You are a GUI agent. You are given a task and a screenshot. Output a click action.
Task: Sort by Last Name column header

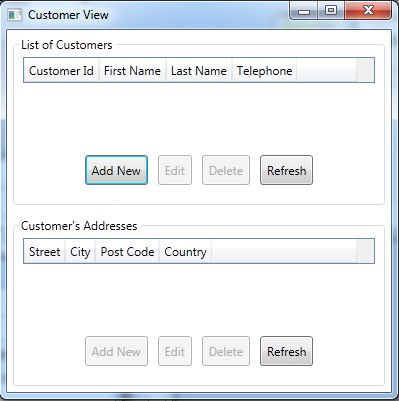(x=199, y=70)
